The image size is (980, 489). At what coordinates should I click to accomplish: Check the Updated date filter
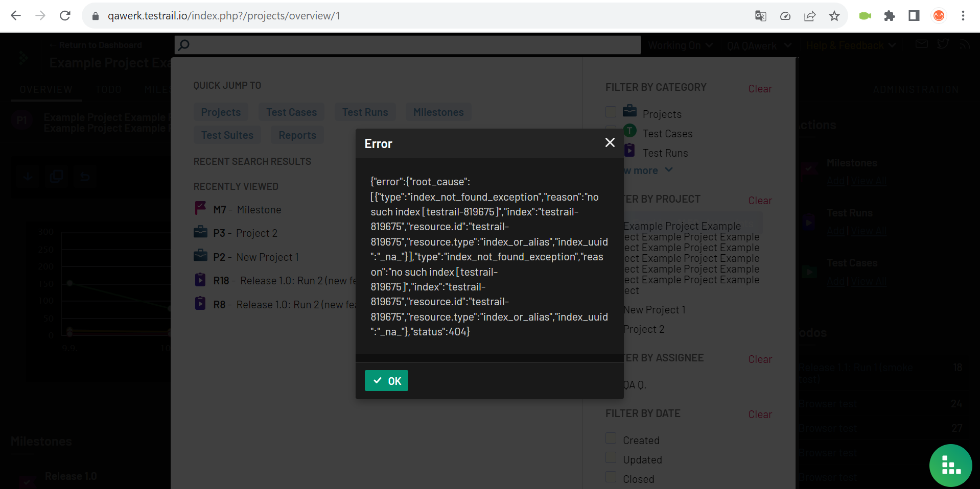(611, 457)
